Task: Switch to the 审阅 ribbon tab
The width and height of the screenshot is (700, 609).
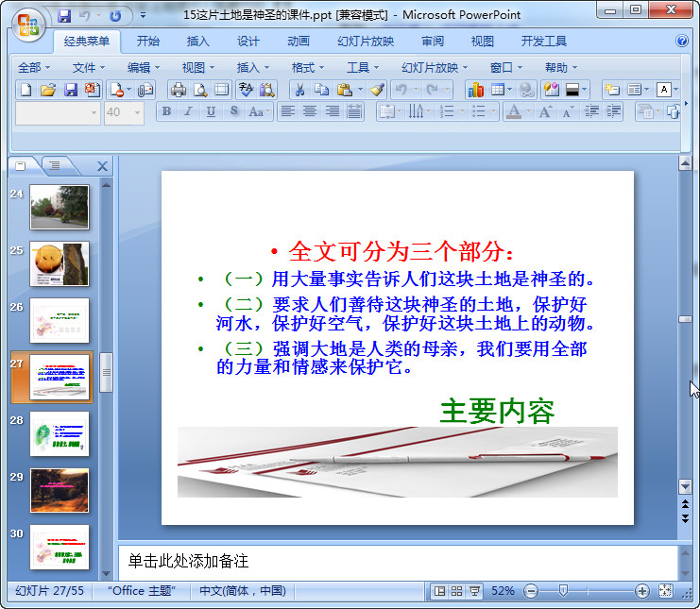Action: [x=433, y=42]
